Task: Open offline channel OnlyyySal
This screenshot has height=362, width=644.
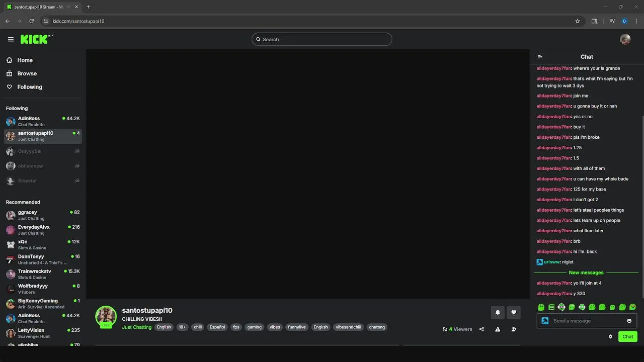Action: (43, 151)
